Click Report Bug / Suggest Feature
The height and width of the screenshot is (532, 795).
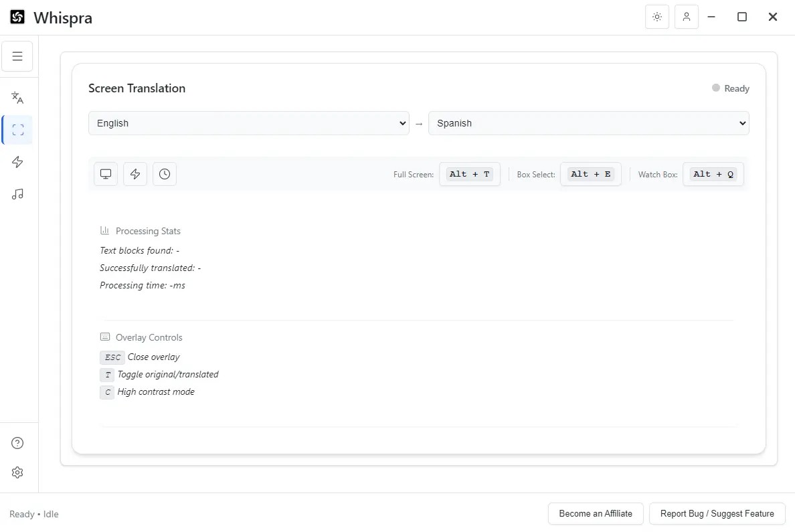click(x=717, y=513)
